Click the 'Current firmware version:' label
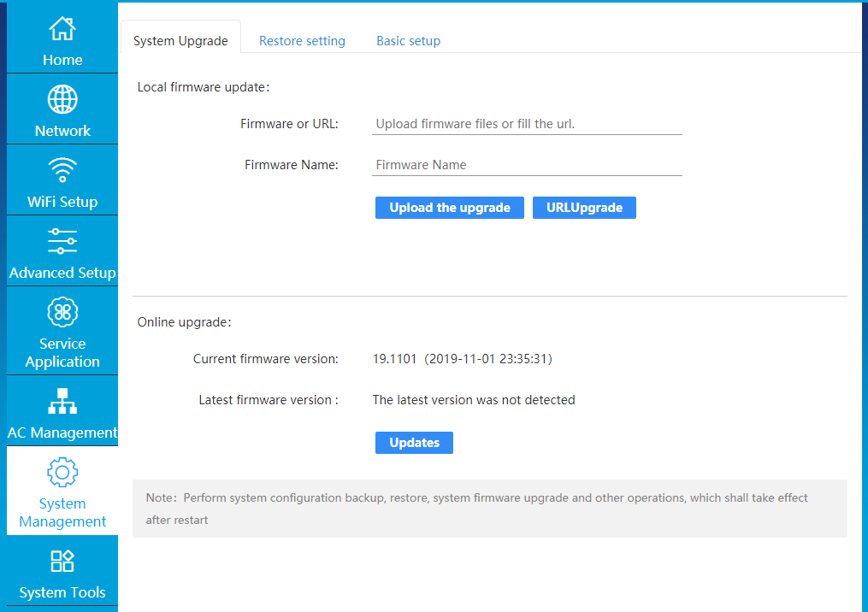The height and width of the screenshot is (612, 868). click(x=266, y=359)
